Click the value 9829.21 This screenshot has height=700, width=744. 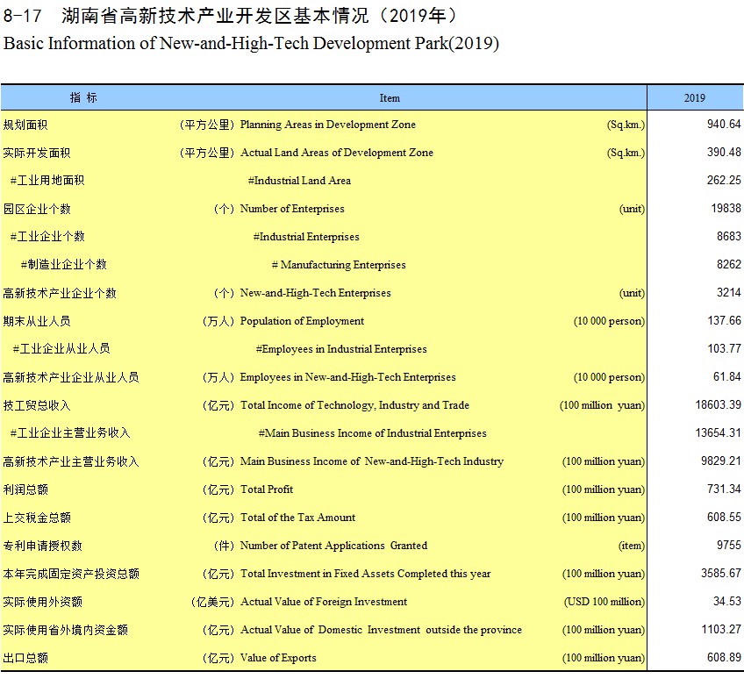point(721,461)
